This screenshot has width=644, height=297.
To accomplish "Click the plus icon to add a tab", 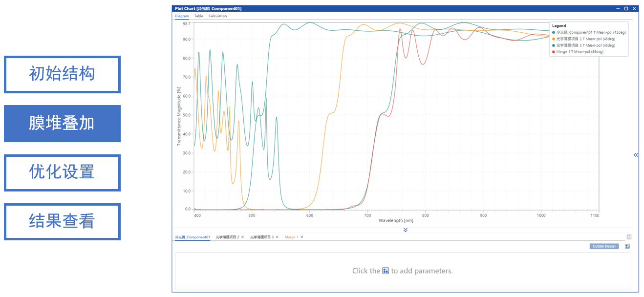I will (x=629, y=237).
